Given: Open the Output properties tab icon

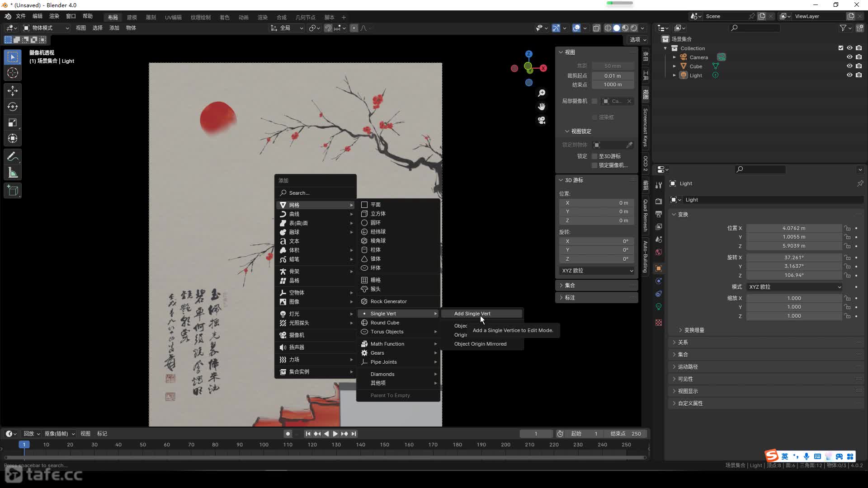Looking at the screenshot, I should tap(659, 214).
